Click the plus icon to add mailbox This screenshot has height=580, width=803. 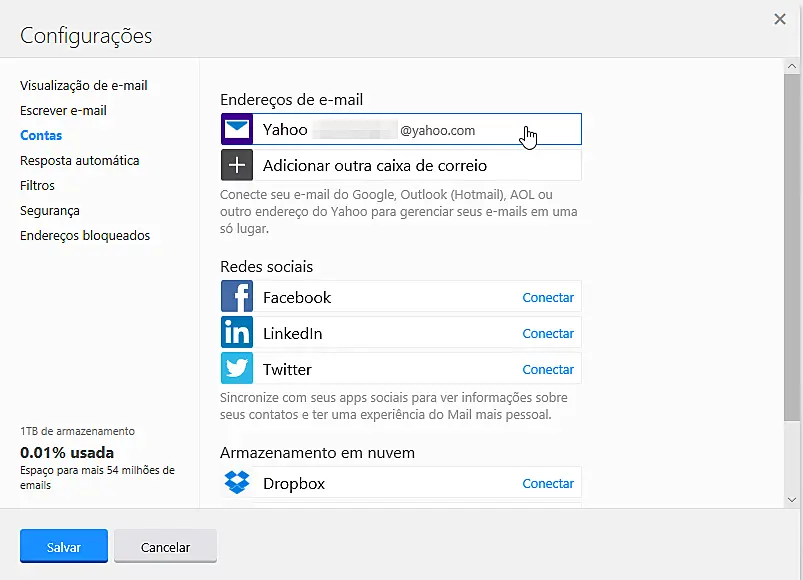pyautogui.click(x=237, y=165)
